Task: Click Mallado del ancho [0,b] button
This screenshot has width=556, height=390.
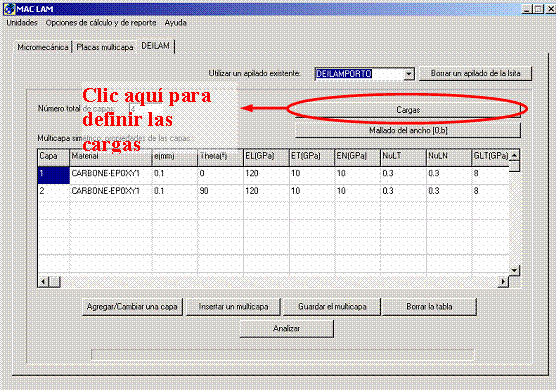Action: tap(408, 130)
